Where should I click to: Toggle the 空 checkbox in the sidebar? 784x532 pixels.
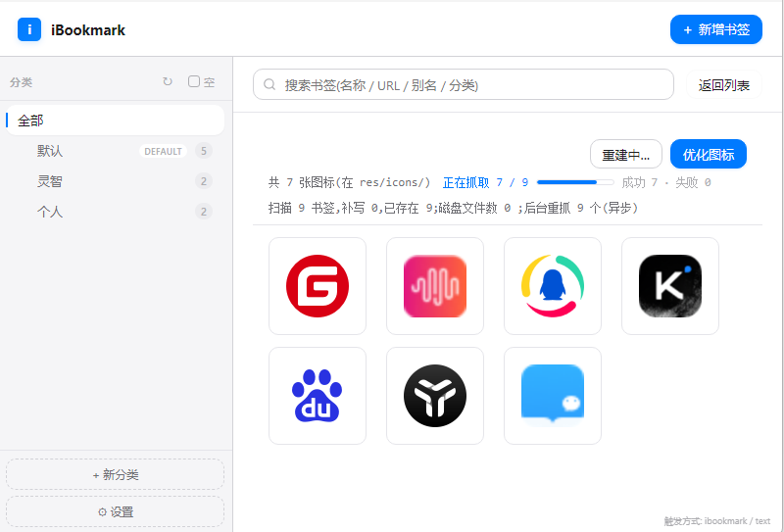click(194, 81)
